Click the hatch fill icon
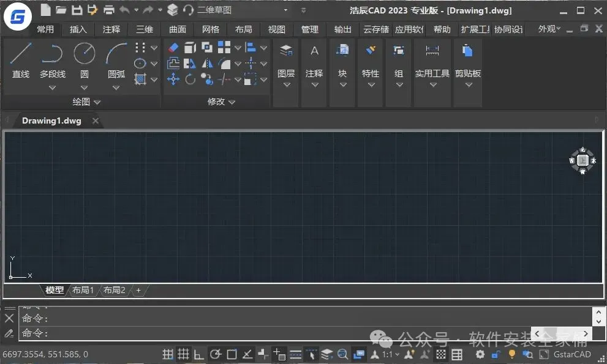 (x=140, y=80)
